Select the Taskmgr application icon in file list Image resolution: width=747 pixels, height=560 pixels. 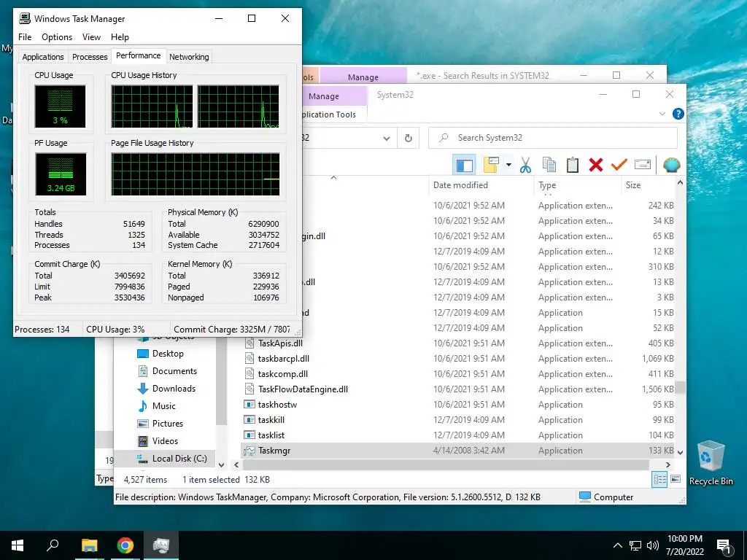(x=249, y=451)
